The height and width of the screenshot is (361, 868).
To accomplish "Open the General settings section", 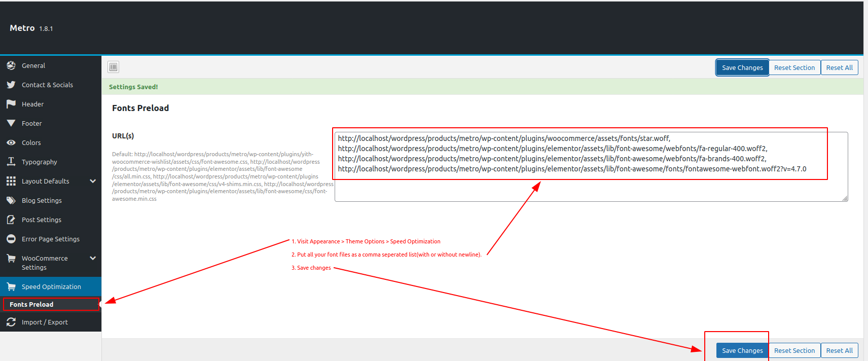I will 51,65.
